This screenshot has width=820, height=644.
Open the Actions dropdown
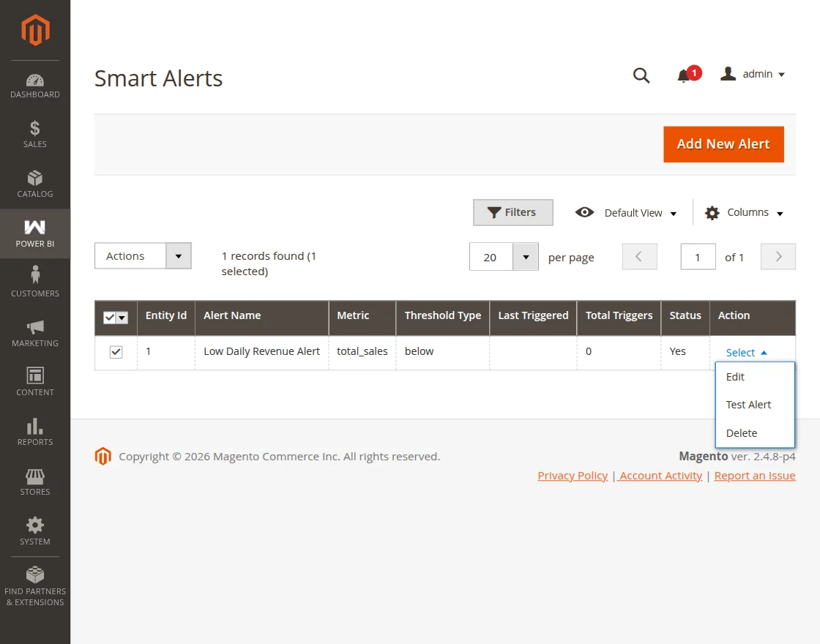click(143, 255)
